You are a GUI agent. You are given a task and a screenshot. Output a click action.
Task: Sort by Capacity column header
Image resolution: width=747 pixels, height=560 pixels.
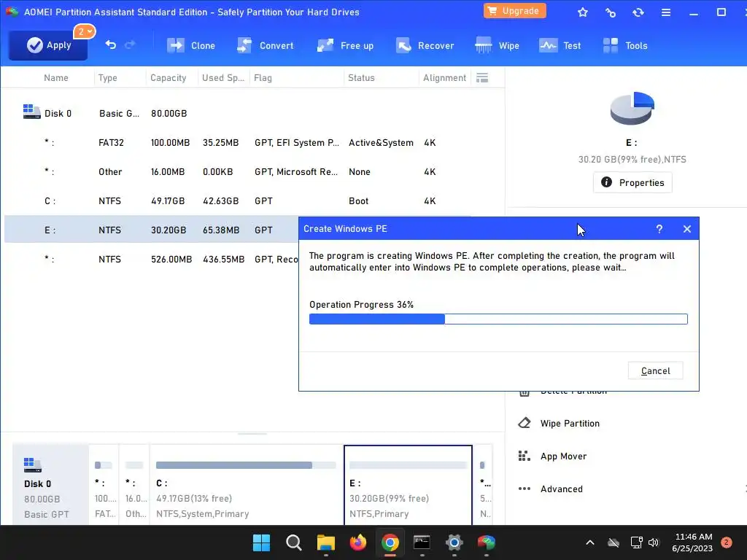click(x=169, y=77)
